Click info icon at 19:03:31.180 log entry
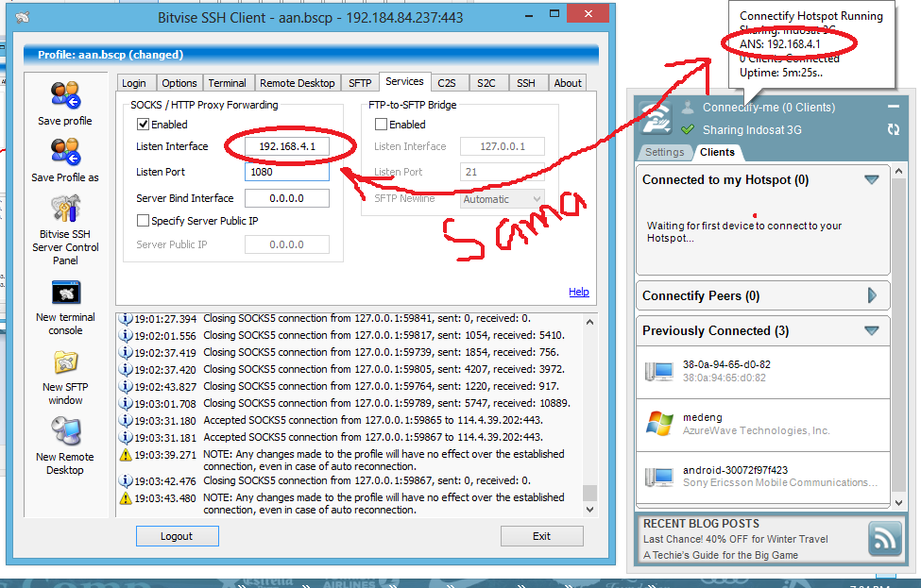The image size is (921, 588). [x=125, y=421]
